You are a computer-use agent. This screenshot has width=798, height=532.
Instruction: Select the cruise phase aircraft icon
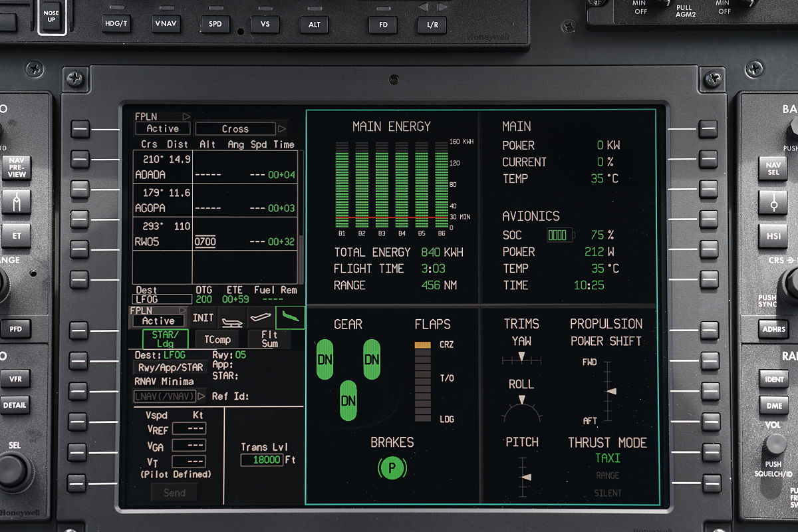point(261,319)
